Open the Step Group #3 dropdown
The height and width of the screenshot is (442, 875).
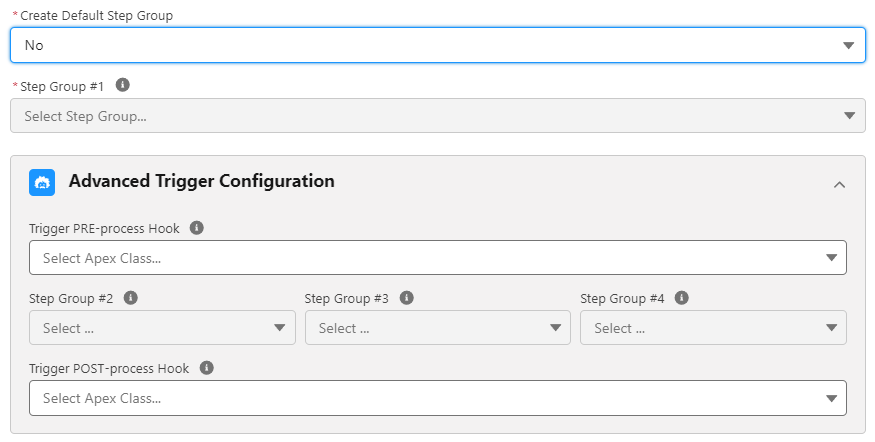[437, 328]
